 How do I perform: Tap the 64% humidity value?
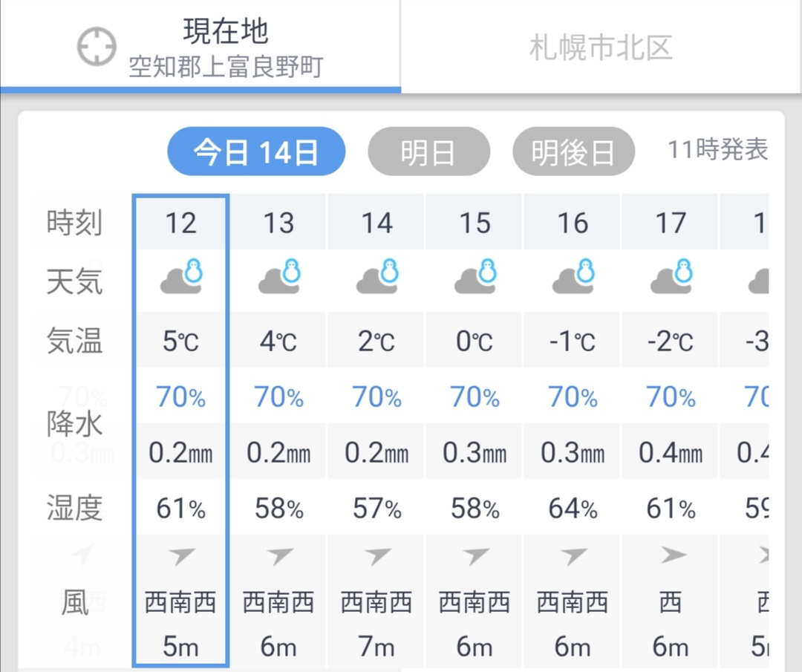coord(573,509)
